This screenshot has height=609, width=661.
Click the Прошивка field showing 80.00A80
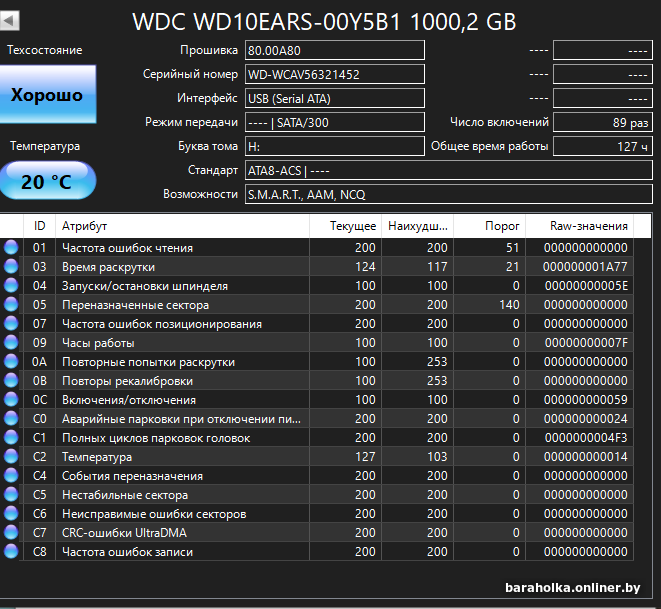334,50
